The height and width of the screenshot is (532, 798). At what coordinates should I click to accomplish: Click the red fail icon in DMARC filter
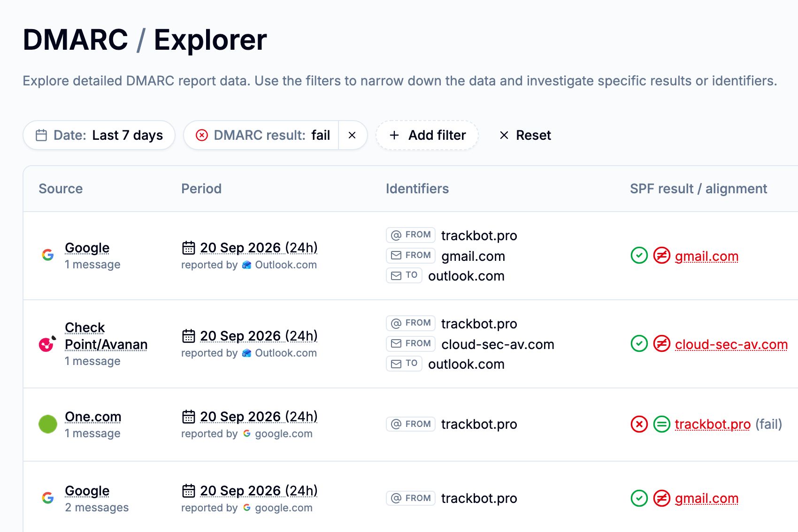202,135
